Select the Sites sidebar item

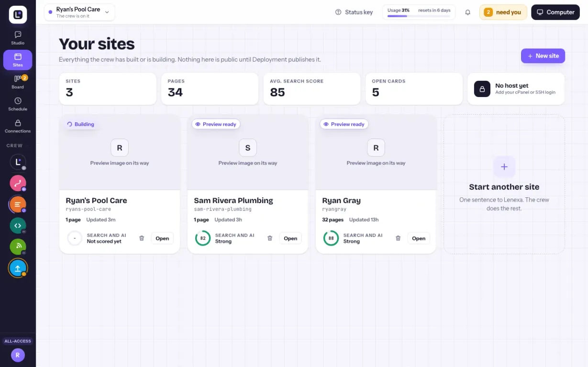pyautogui.click(x=18, y=60)
